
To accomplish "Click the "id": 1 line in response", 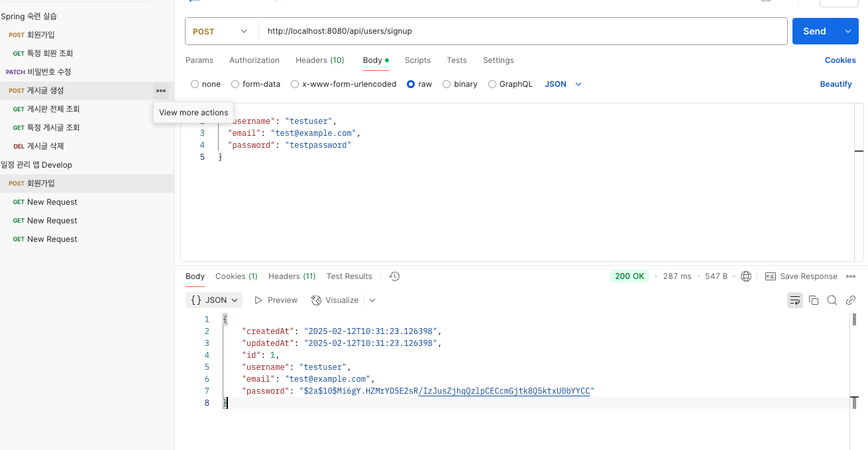I will tap(260, 355).
